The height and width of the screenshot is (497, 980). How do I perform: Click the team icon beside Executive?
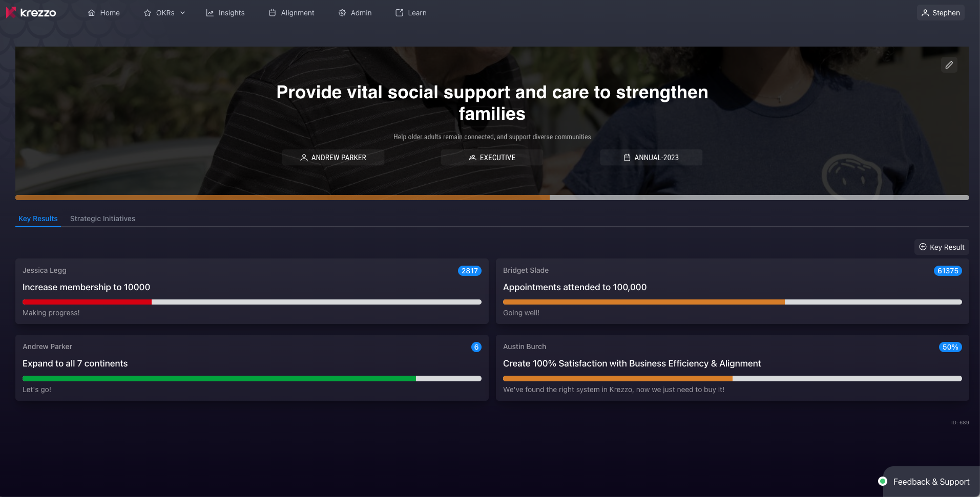(x=472, y=158)
